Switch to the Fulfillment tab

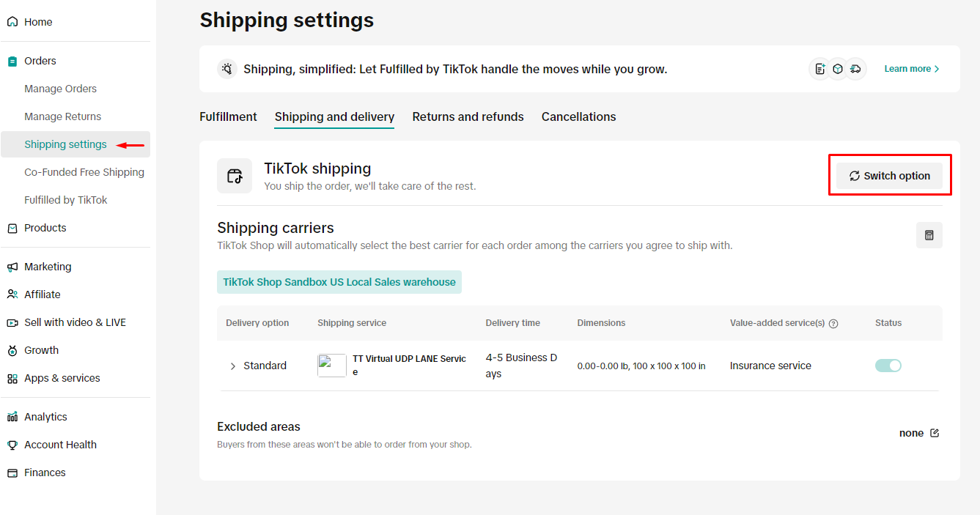point(228,116)
